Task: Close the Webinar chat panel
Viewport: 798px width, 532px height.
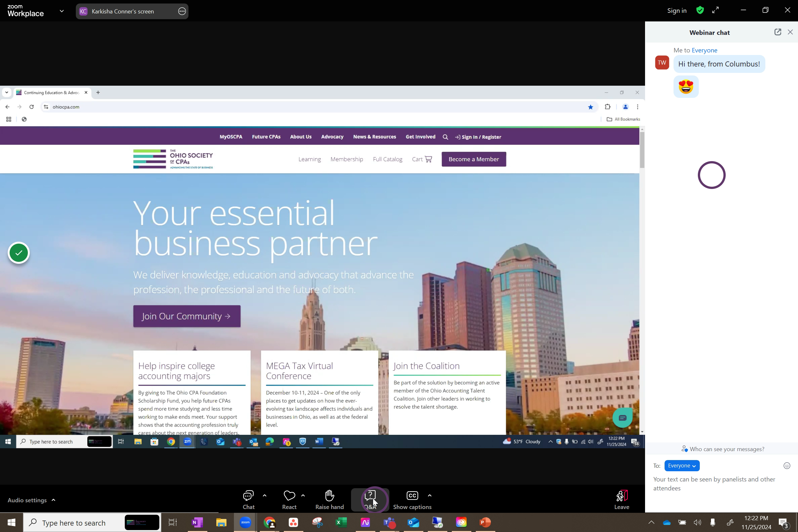Action: point(790,32)
